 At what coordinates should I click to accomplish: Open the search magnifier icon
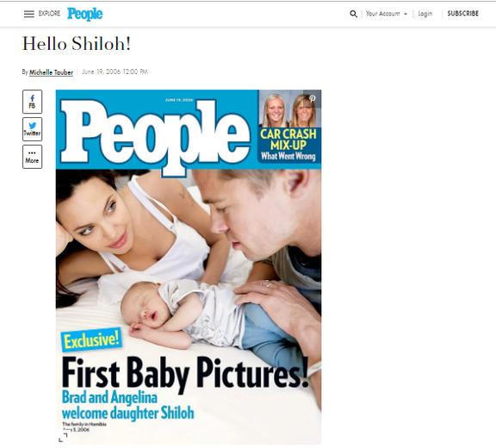click(353, 14)
